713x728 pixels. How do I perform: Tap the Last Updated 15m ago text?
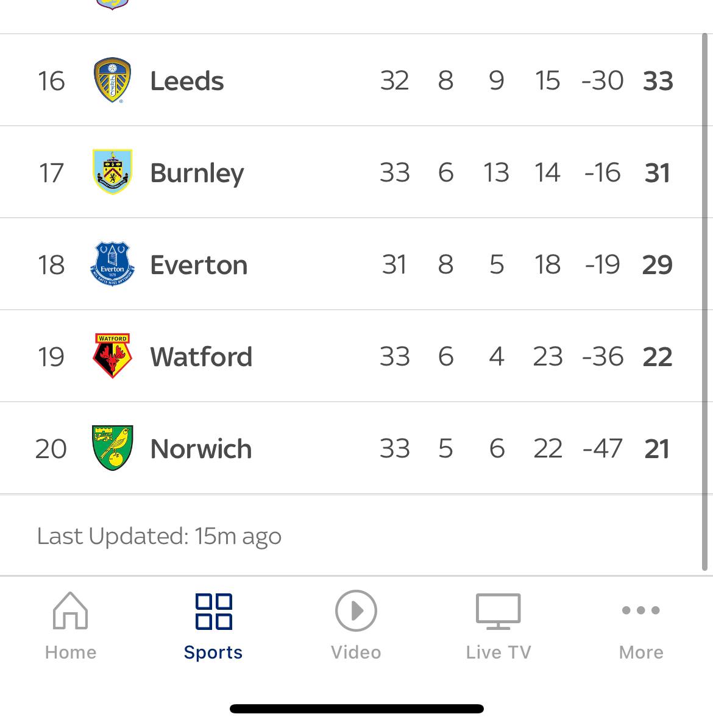(x=159, y=537)
